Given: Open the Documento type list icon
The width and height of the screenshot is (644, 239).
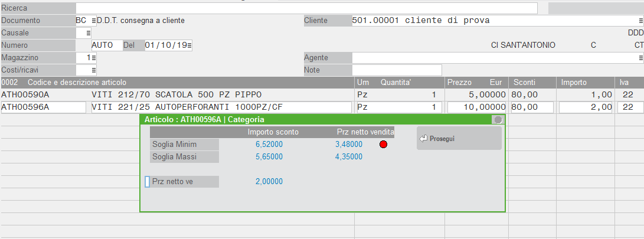Looking at the screenshot, I should [x=93, y=21].
